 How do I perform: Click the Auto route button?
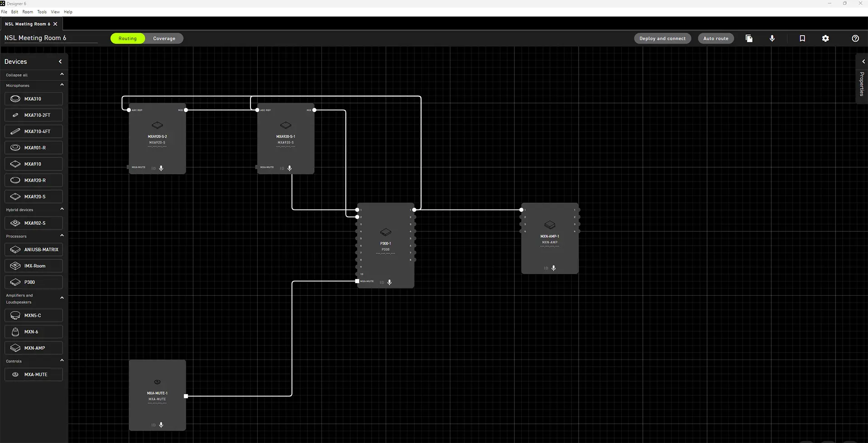coord(716,38)
